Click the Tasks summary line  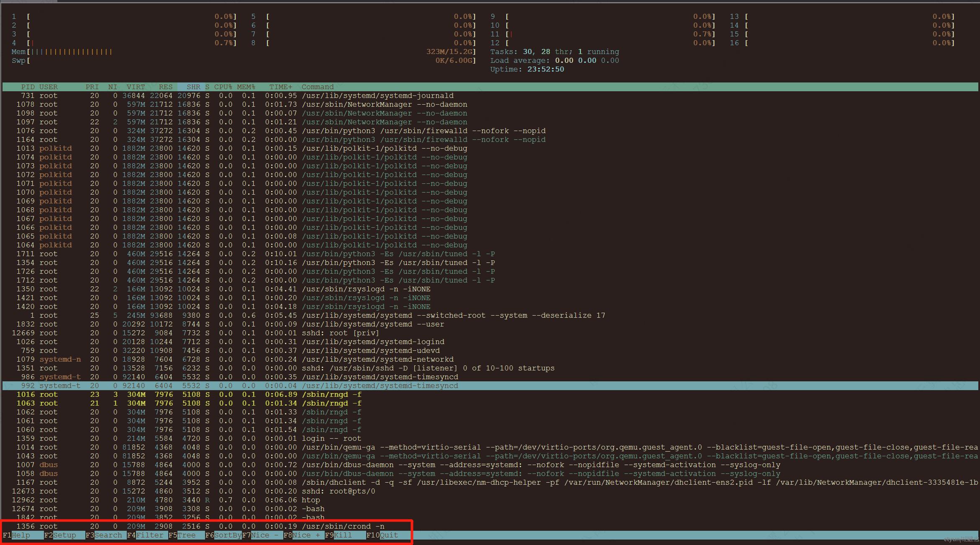tap(554, 52)
